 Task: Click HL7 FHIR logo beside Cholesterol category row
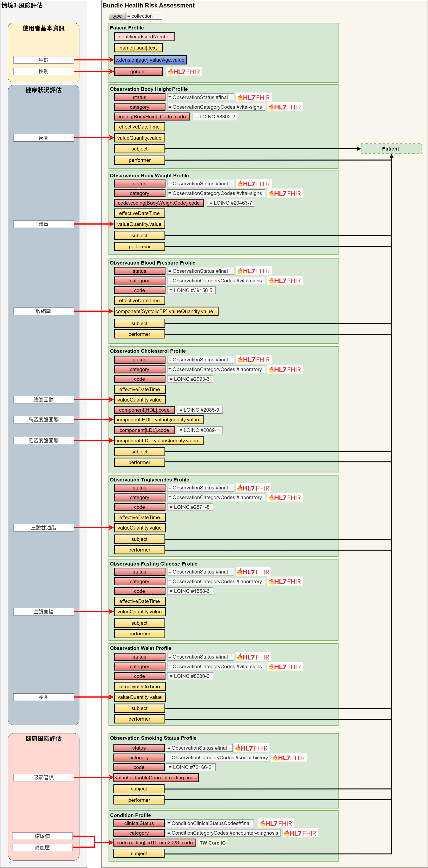click(285, 370)
